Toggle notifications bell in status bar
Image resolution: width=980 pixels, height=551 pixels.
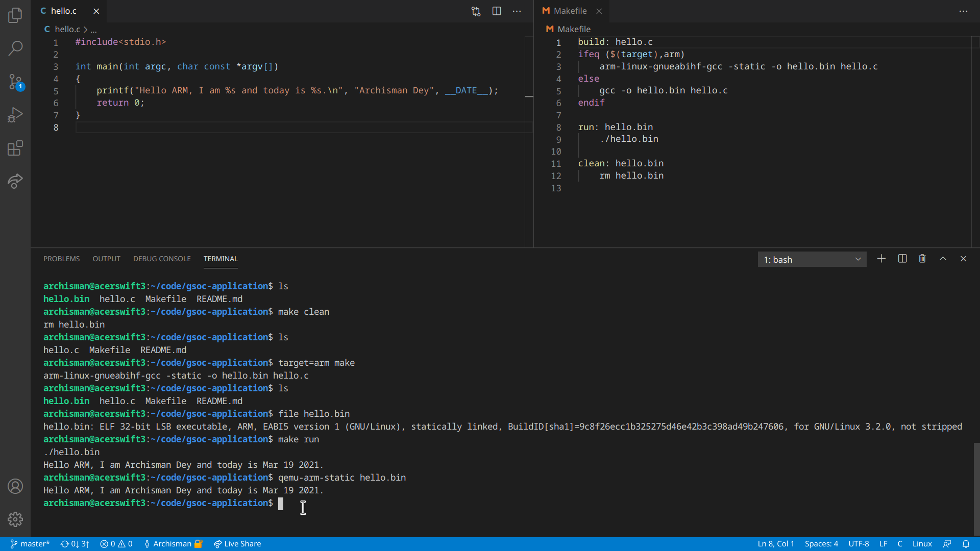tap(966, 544)
